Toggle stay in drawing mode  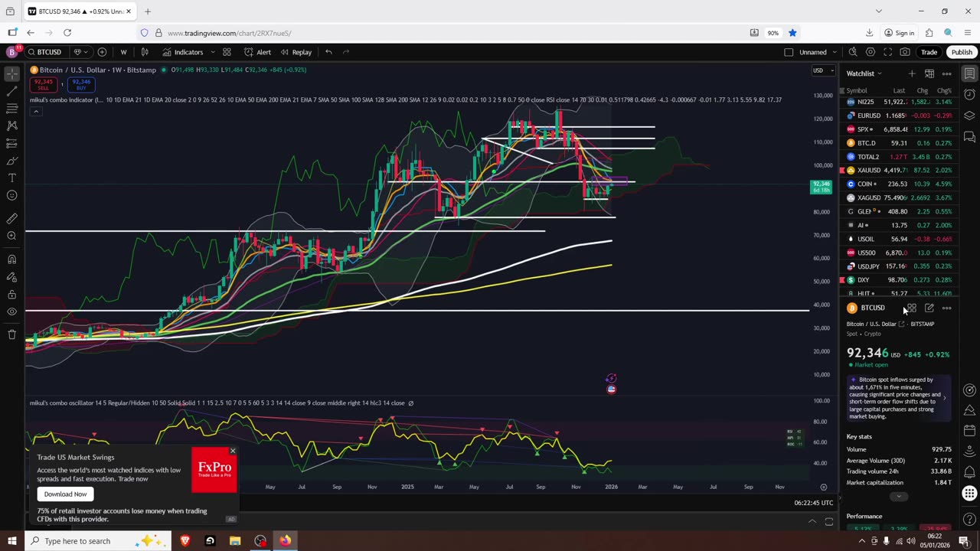11,277
